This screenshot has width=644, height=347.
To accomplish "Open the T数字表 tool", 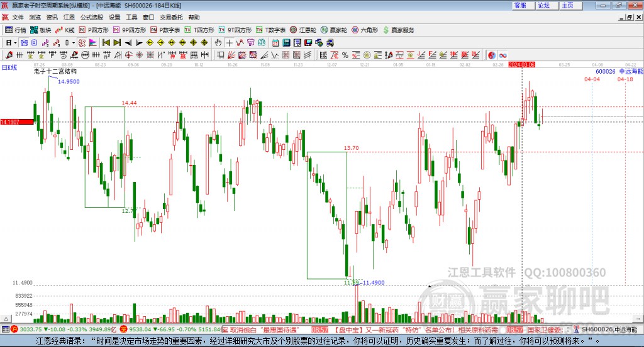I will coord(270,30).
